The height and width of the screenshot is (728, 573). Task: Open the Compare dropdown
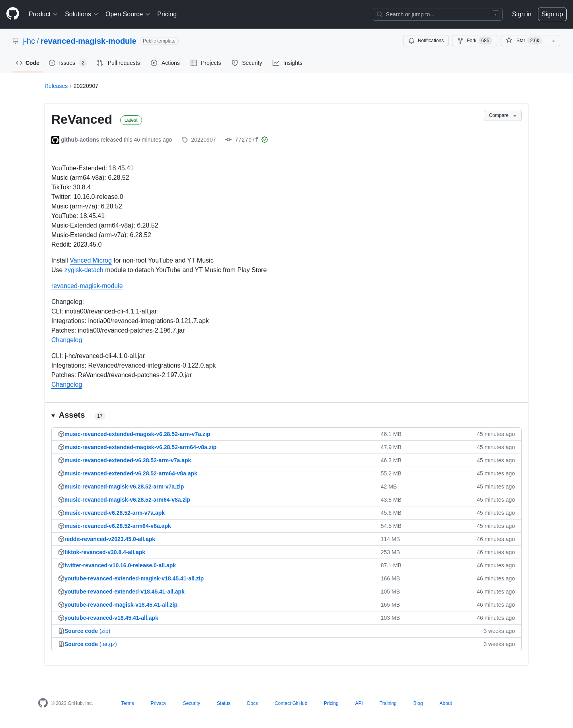coord(502,115)
